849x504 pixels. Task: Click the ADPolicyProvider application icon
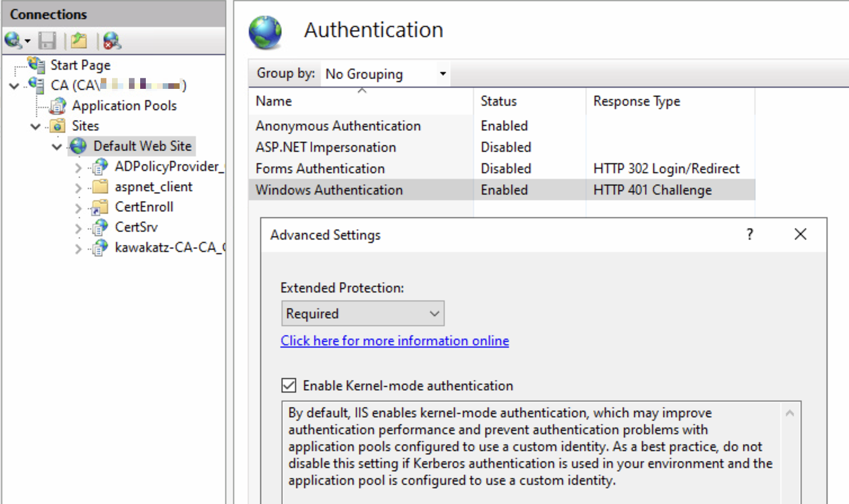[x=100, y=166]
